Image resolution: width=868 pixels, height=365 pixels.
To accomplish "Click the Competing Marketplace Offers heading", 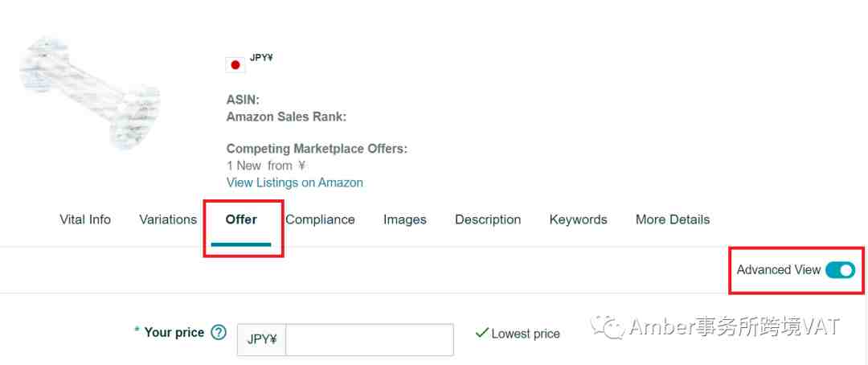I will pos(317,149).
